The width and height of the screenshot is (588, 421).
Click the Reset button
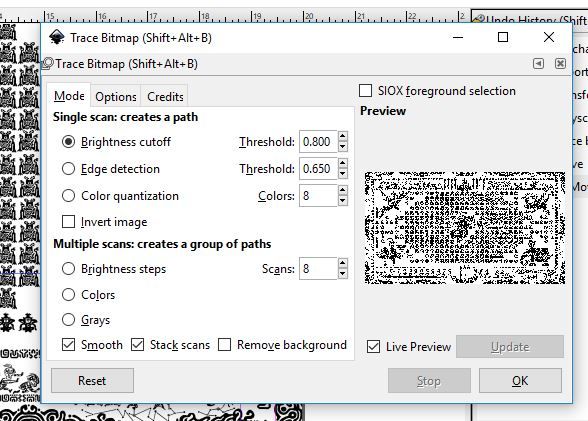point(92,381)
